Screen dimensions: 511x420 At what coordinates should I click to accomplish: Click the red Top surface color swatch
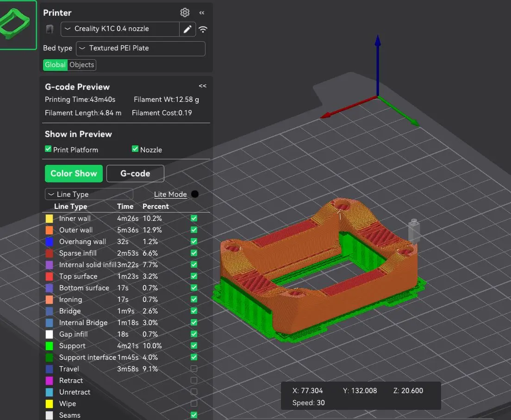point(49,276)
